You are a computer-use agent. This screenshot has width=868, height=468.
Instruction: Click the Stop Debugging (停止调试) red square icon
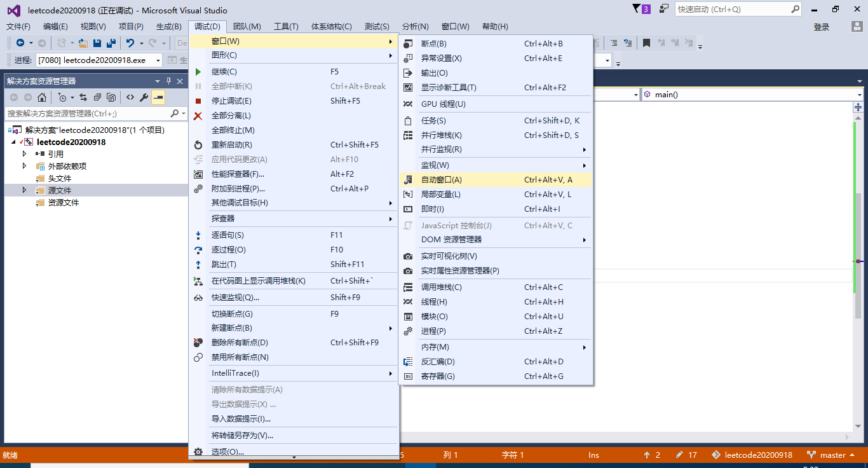[x=199, y=100]
